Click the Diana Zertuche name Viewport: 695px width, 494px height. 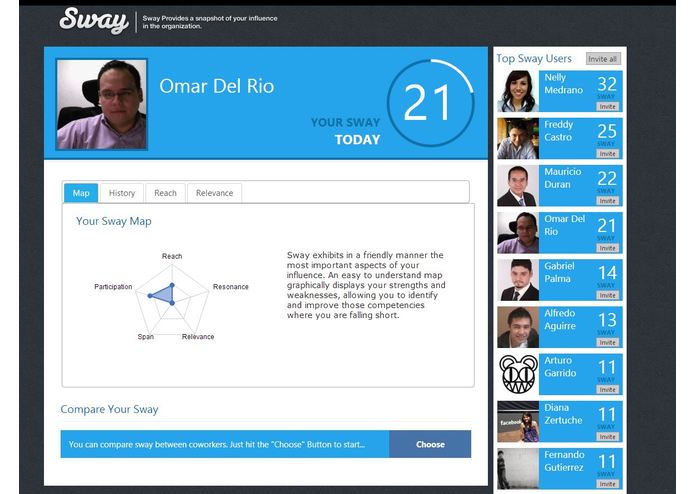click(563, 414)
